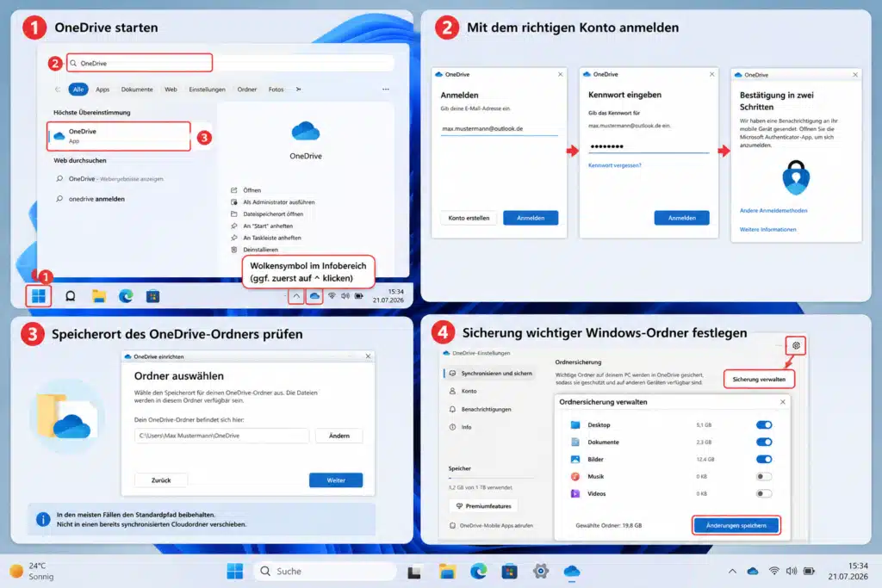Click the search field containing OneDrive
The height and width of the screenshot is (588, 882).
pos(140,63)
